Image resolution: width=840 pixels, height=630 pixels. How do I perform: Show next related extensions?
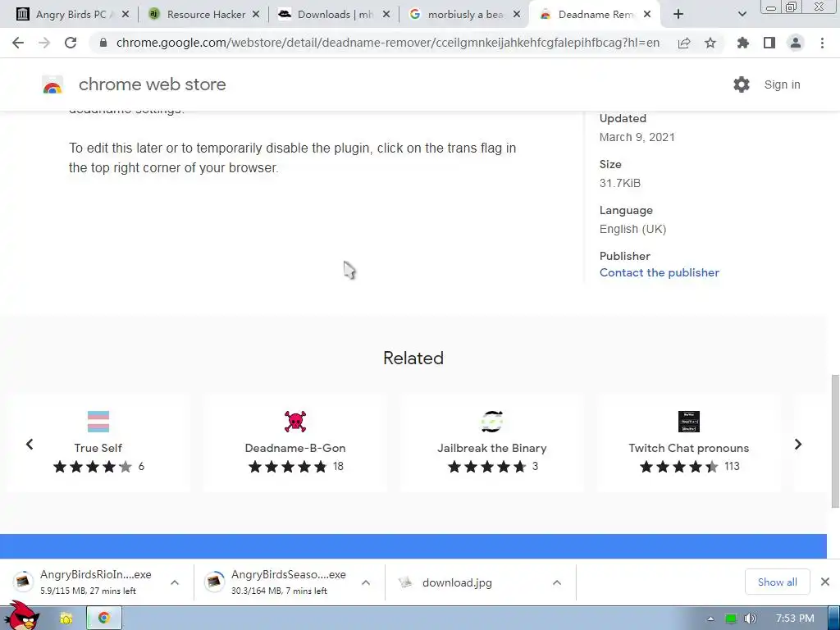(798, 444)
